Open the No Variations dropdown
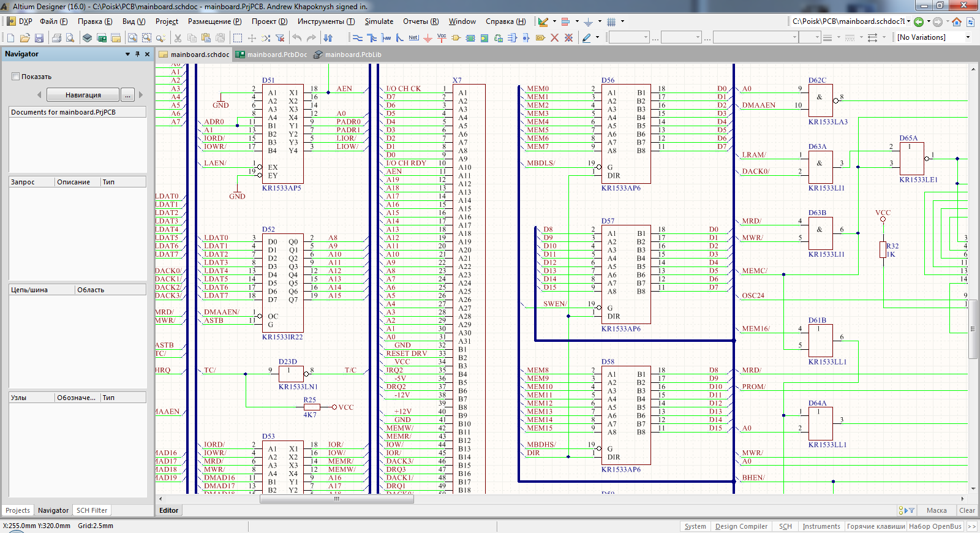 click(968, 37)
